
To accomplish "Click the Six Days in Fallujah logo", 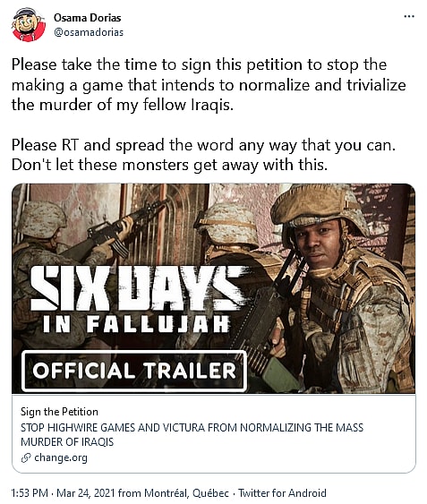I will coord(136,299).
